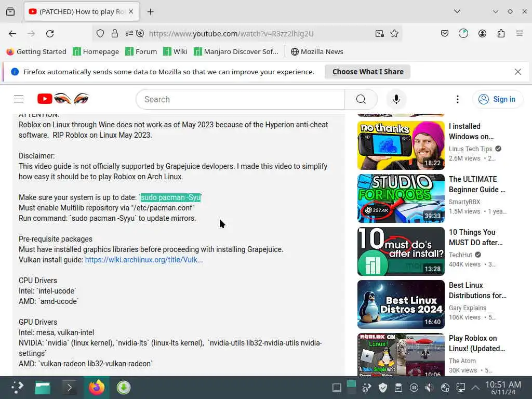Open picture-in-picture from the address bar
The width and height of the screenshot is (532, 399).
[380, 33]
